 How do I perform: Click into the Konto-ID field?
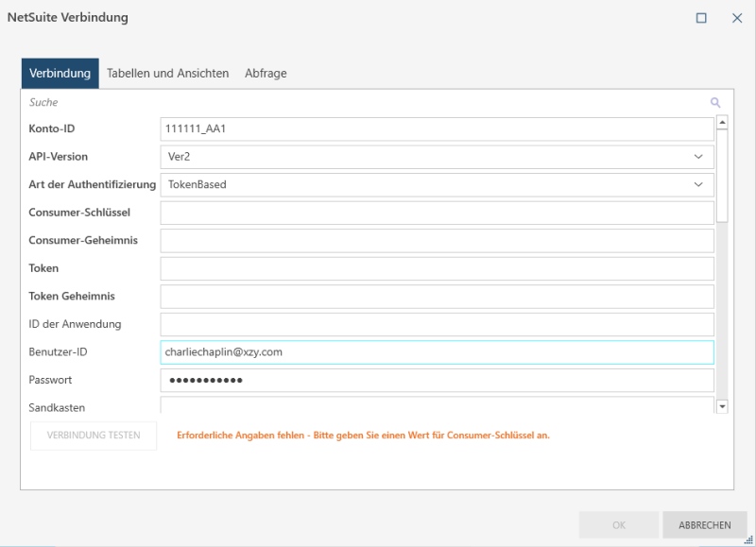[437, 129]
